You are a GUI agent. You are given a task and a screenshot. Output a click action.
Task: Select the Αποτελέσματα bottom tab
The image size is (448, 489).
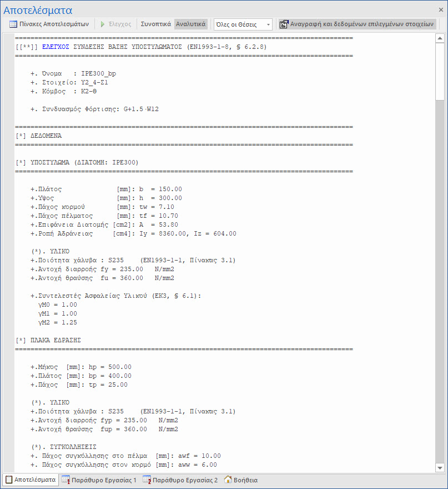pyautogui.click(x=31, y=480)
